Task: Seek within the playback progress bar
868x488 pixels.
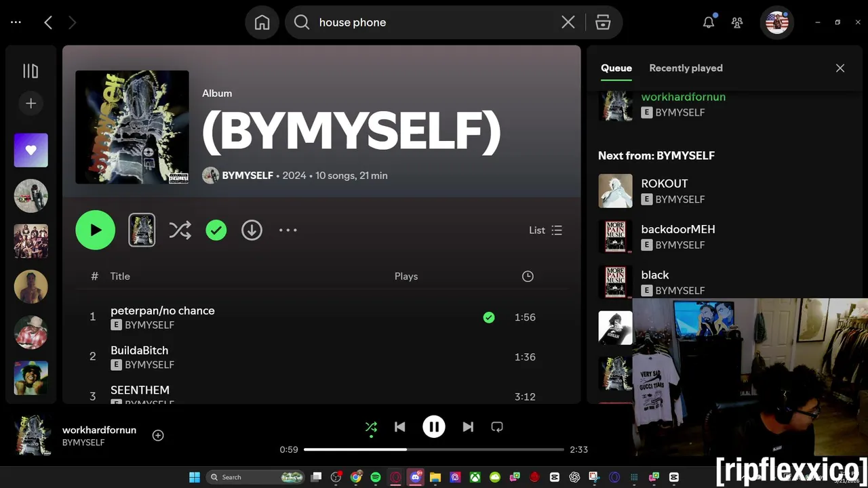Action: tap(434, 449)
